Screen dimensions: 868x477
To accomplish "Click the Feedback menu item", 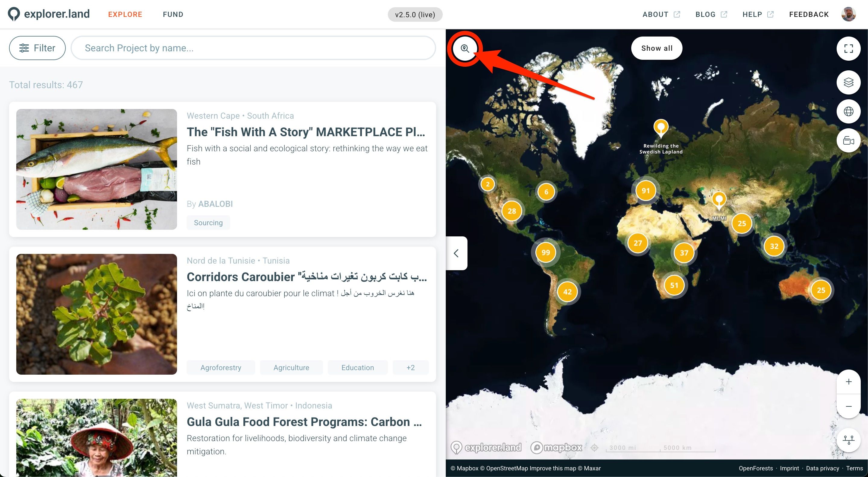I will pos(809,14).
